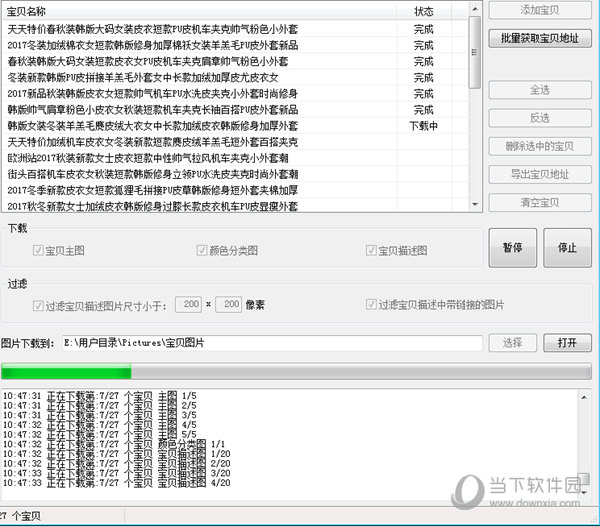Viewport: 600px width, 527px height.
Task: Invert selection with 反选
Action: (540, 118)
